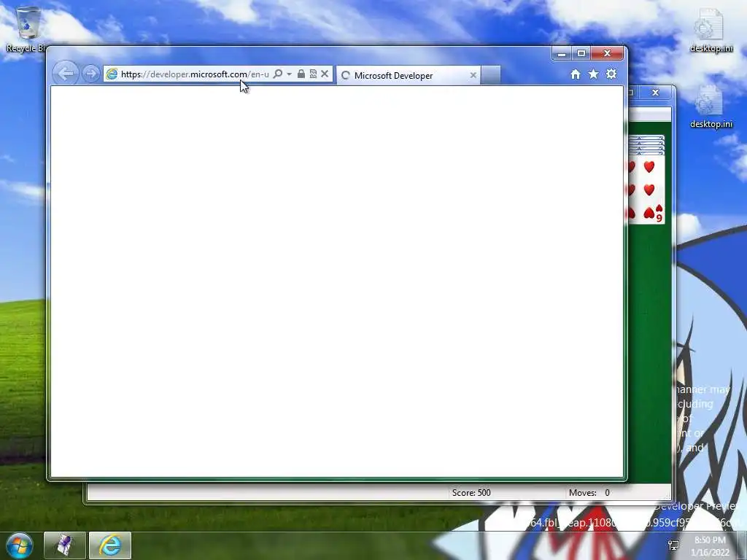The image size is (747, 560).
Task: Go to the Home page via house icon
Action: 576,74
